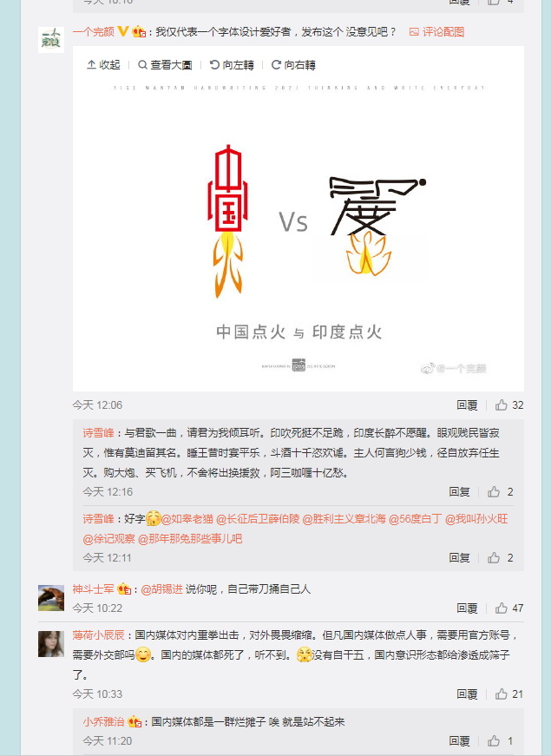Rotate image right with 向右转

(293, 65)
